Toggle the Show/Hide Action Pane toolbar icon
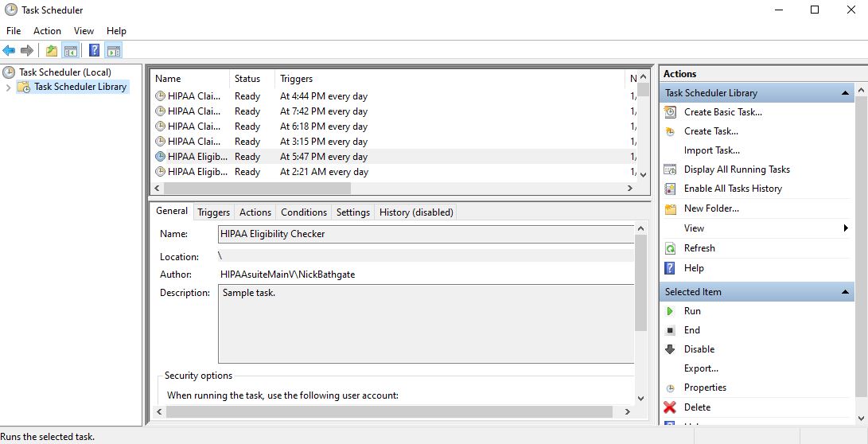The height and width of the screenshot is (444, 868). click(114, 51)
